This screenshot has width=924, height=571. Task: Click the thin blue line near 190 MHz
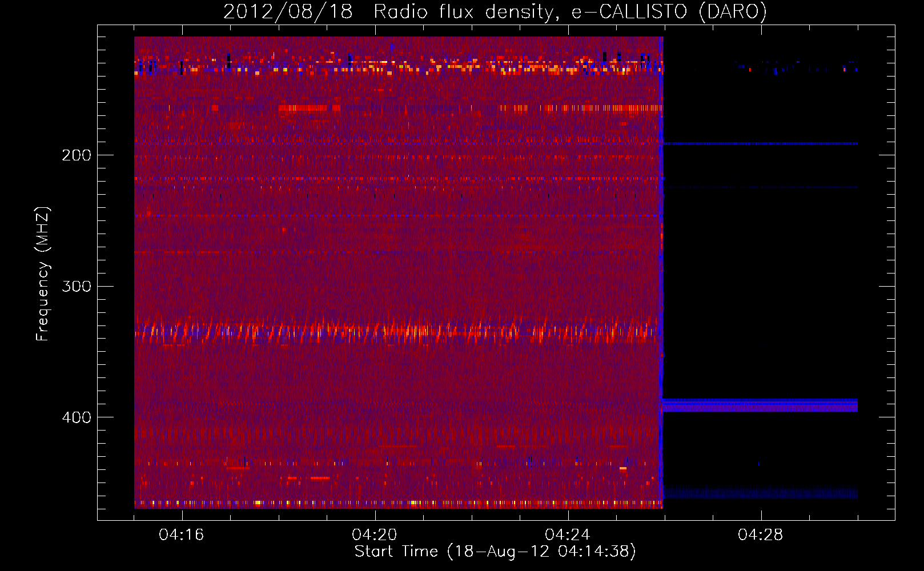pos(760,144)
